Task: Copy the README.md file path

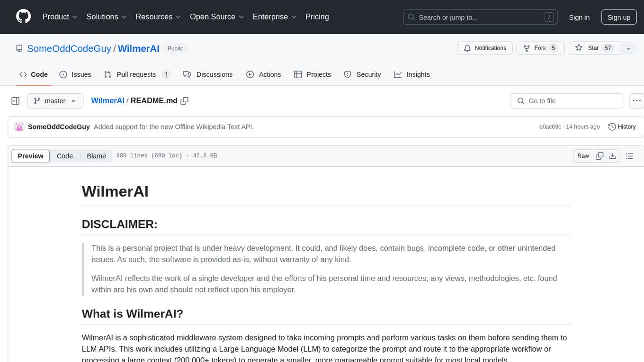Action: (x=185, y=100)
